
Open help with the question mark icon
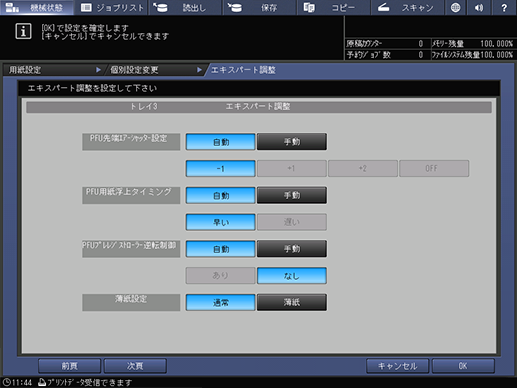[504, 7]
